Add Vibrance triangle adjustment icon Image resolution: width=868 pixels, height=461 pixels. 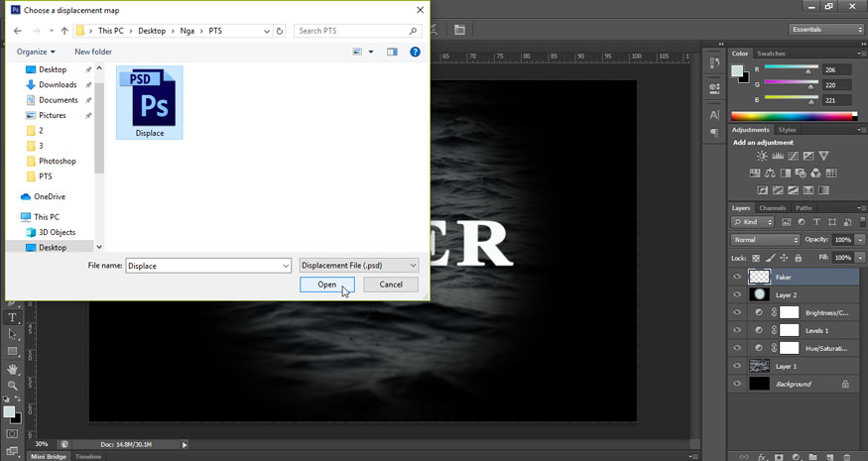pyautogui.click(x=823, y=156)
